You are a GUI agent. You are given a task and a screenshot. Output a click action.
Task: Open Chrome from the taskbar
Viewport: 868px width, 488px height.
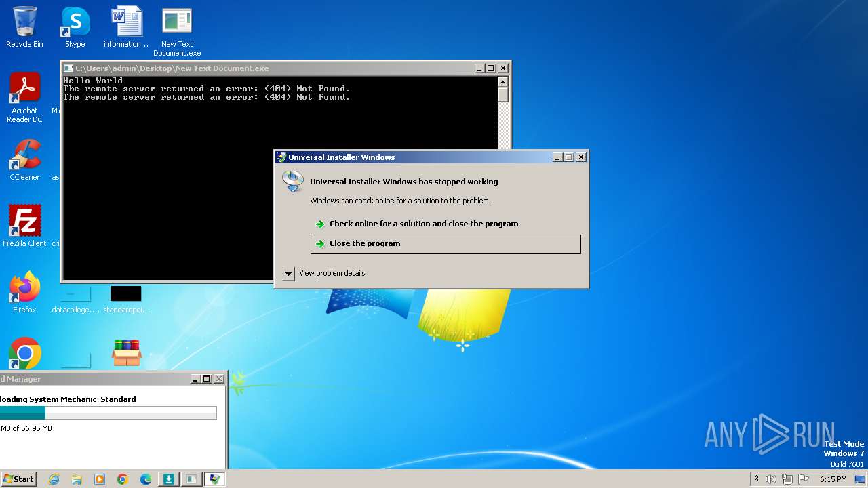point(123,479)
